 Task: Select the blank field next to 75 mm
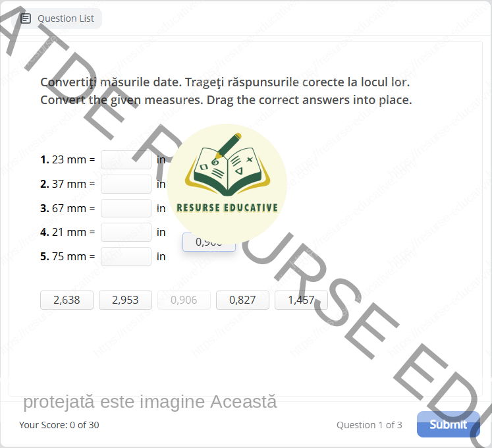pos(126,256)
